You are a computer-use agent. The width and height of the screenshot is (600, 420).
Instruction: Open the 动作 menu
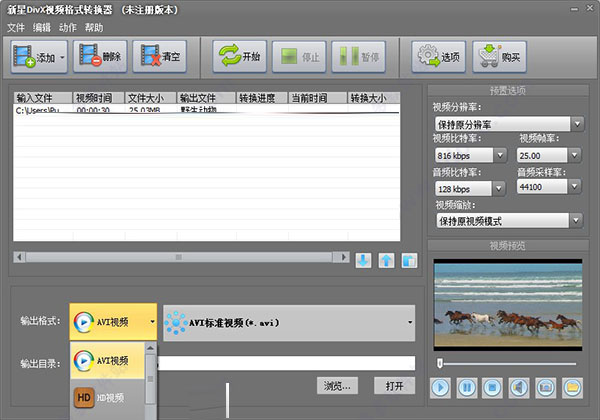[68, 28]
